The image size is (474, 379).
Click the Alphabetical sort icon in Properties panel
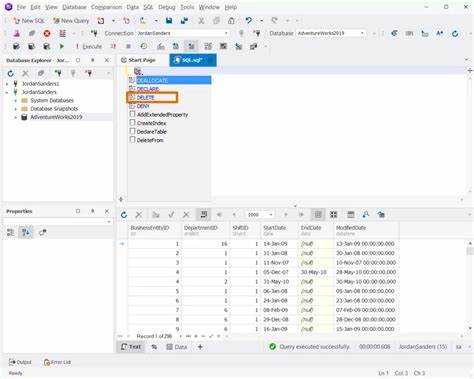(26, 233)
